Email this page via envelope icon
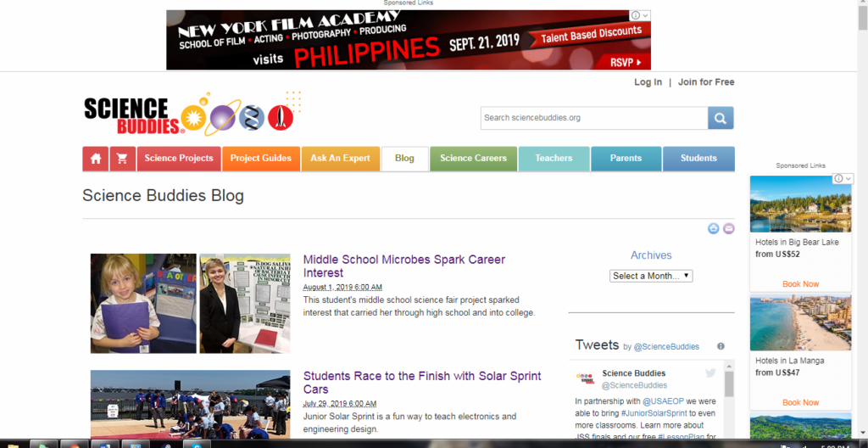Image resolution: width=868 pixels, height=448 pixels. (x=728, y=228)
